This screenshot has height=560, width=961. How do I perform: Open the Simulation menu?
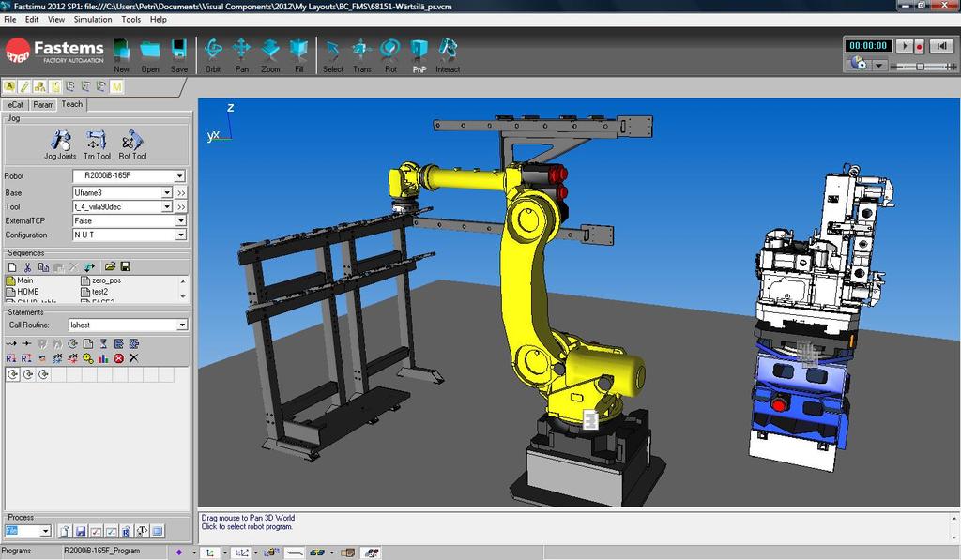[93, 20]
